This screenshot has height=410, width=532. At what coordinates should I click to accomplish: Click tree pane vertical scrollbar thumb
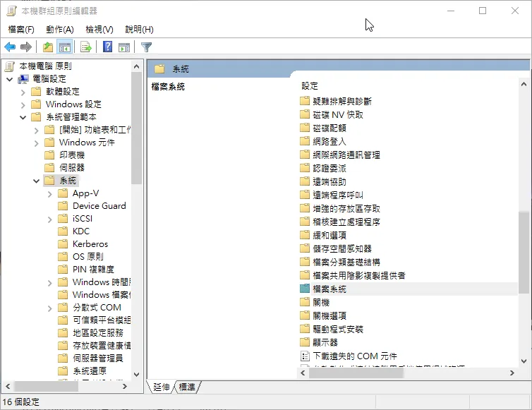click(x=136, y=128)
